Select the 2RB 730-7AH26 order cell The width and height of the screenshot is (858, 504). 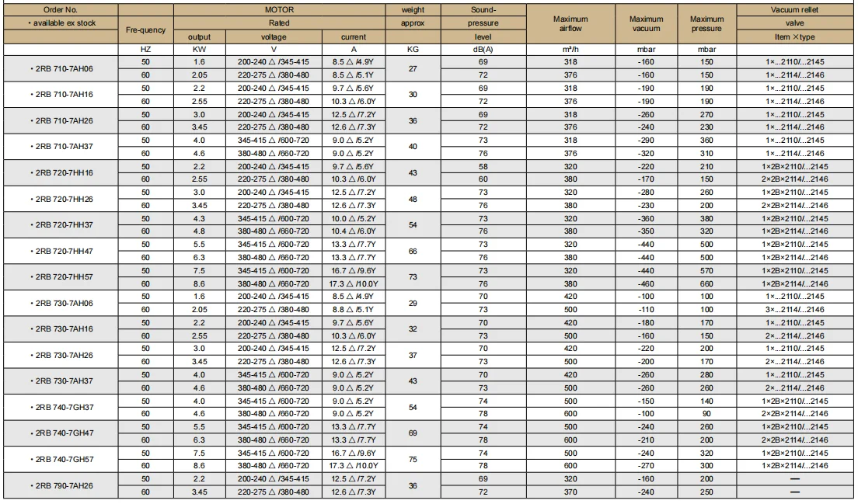(61, 356)
